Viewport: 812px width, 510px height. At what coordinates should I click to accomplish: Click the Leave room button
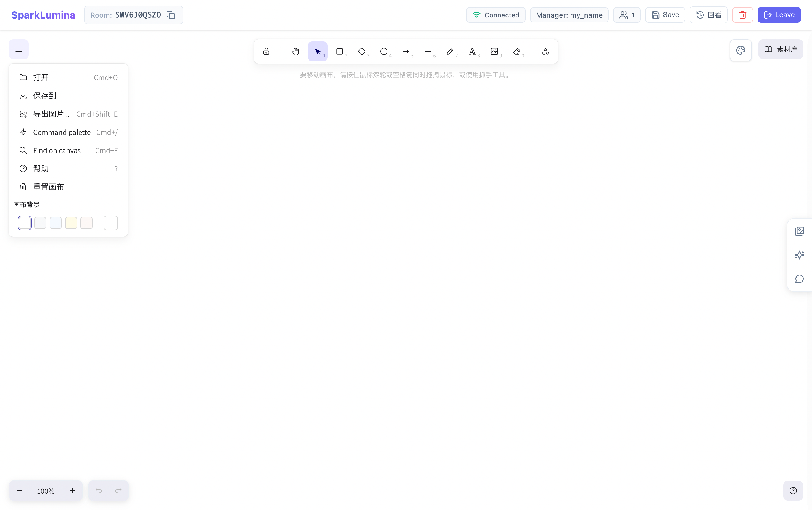779,14
